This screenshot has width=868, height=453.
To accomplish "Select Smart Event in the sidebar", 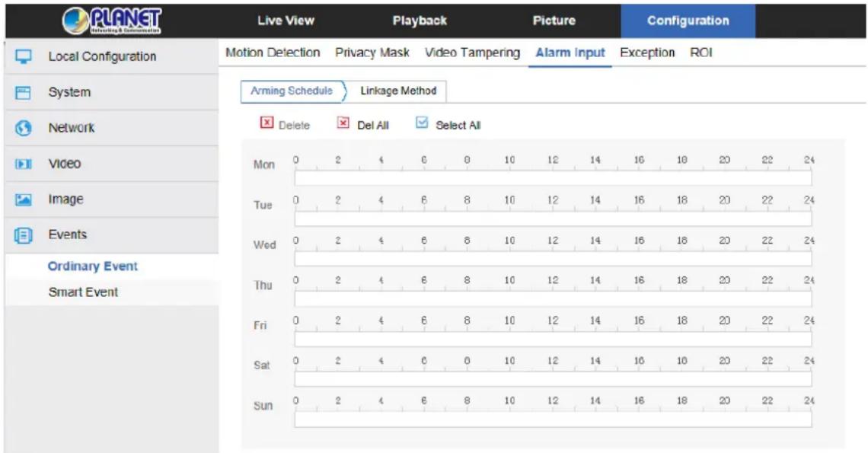I will [83, 292].
